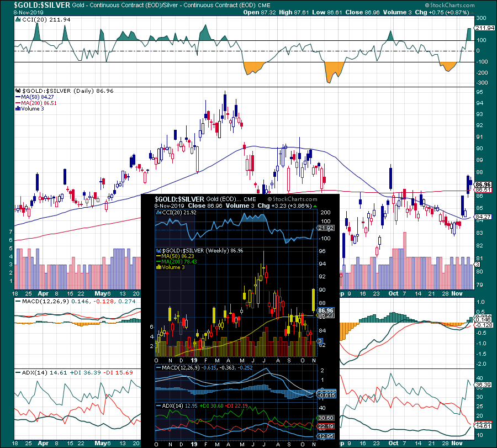Click the 36.39 +DI value tag

(483, 385)
